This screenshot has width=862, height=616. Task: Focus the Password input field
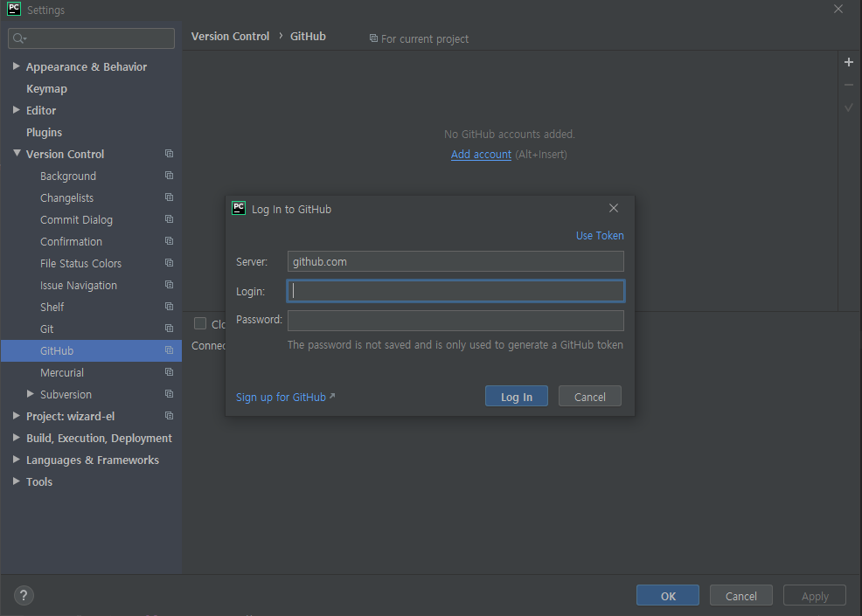pyautogui.click(x=455, y=321)
